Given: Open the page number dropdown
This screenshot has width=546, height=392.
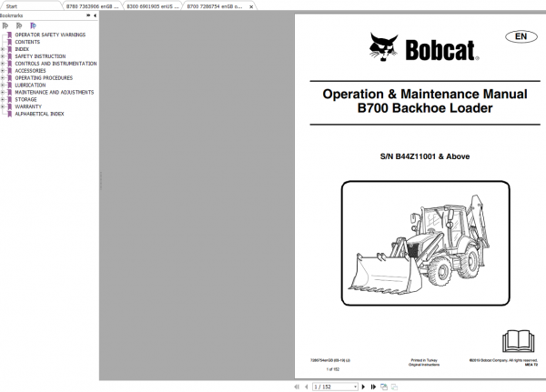Looking at the screenshot, I should (x=355, y=387).
